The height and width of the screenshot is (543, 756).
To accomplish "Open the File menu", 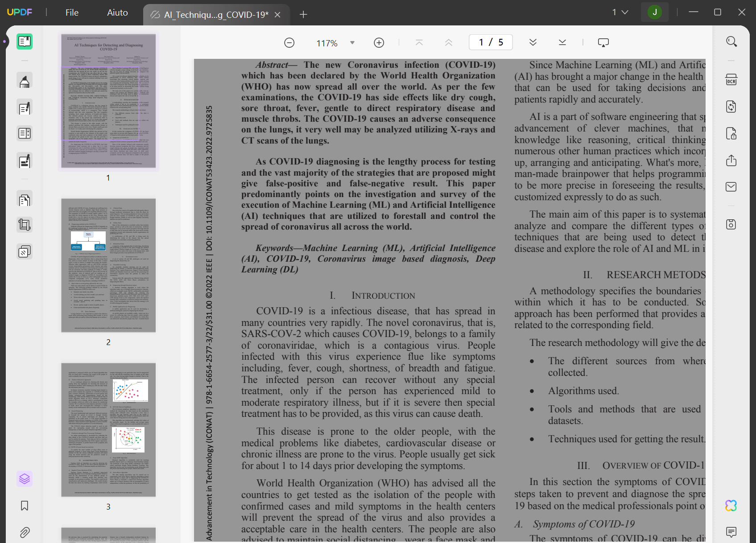I will coord(71,12).
